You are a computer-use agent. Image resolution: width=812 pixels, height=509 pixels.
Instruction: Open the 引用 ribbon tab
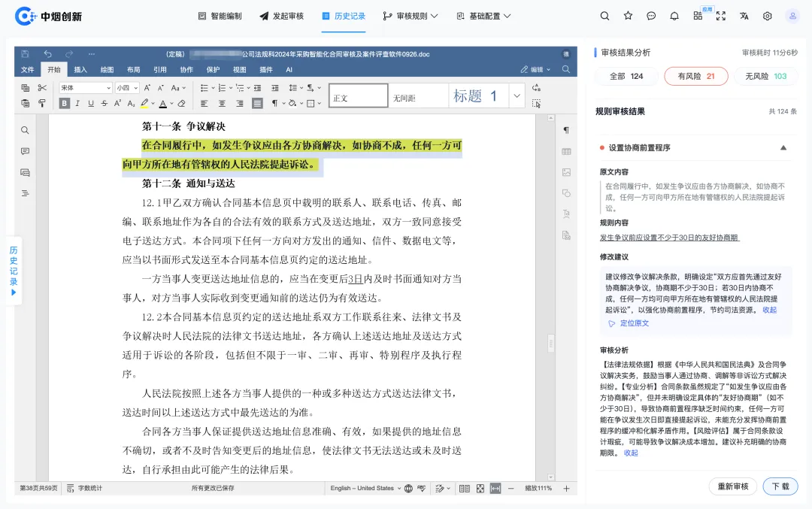tap(160, 69)
